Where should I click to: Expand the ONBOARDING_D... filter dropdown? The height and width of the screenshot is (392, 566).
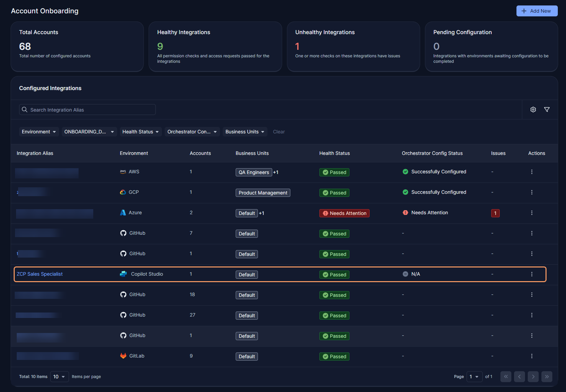pyautogui.click(x=89, y=132)
